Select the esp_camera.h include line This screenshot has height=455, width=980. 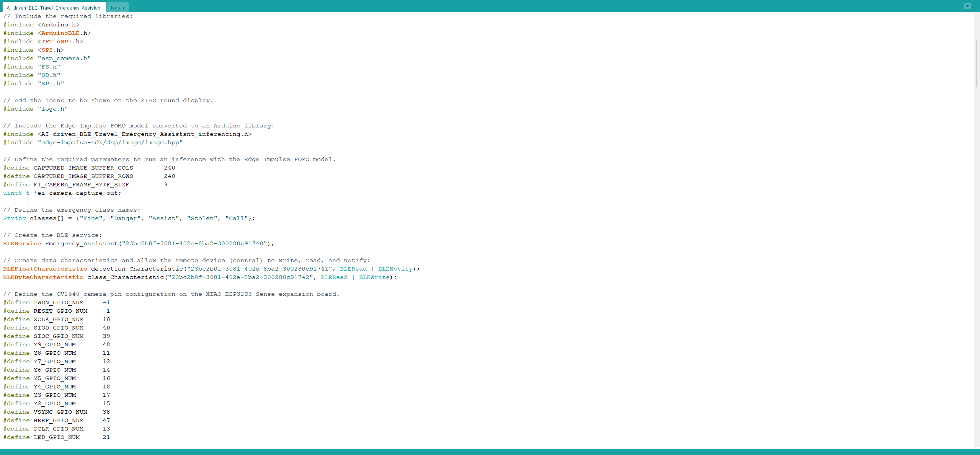click(46, 58)
